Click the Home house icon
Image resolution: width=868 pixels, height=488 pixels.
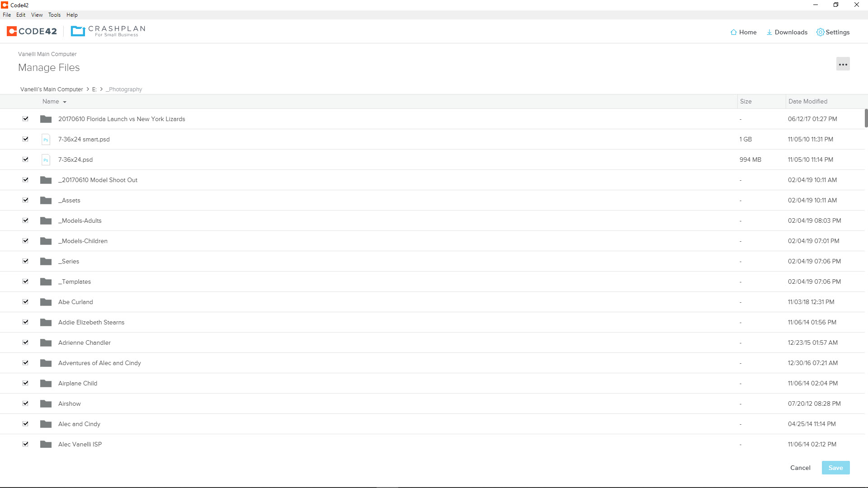(x=733, y=32)
